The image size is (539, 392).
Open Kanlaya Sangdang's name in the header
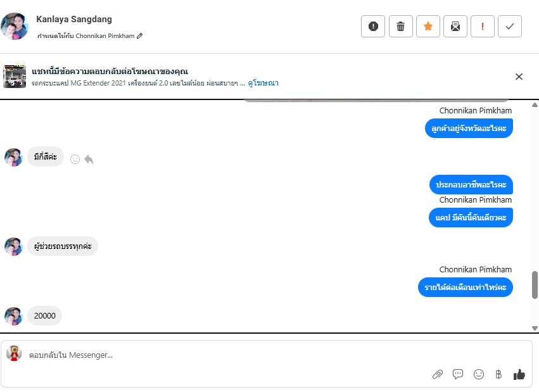[x=74, y=20]
